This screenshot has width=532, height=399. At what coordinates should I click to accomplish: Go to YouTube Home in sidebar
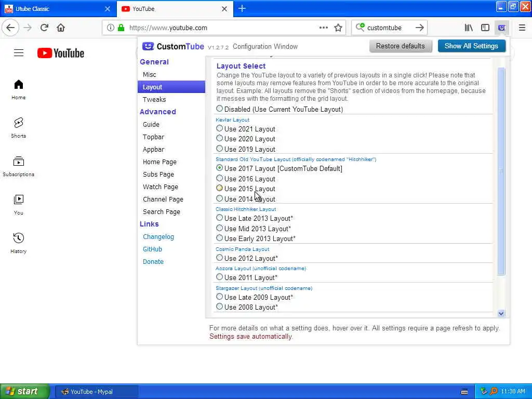(18, 89)
